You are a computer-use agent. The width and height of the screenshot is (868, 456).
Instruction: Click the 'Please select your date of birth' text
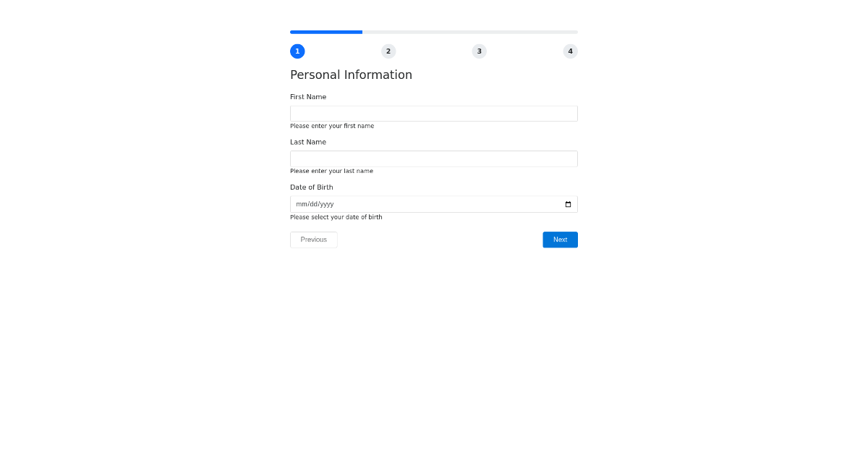tap(336, 217)
